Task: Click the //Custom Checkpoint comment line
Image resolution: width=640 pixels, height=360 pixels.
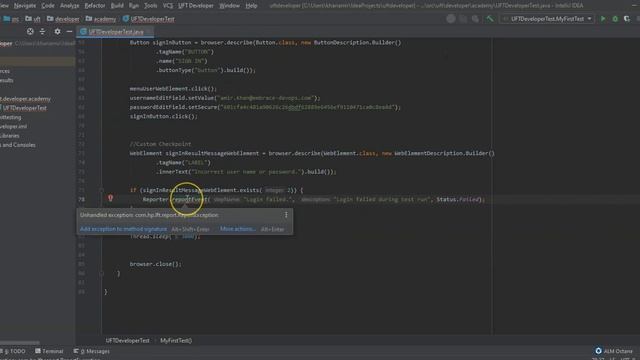Action: [x=160, y=144]
